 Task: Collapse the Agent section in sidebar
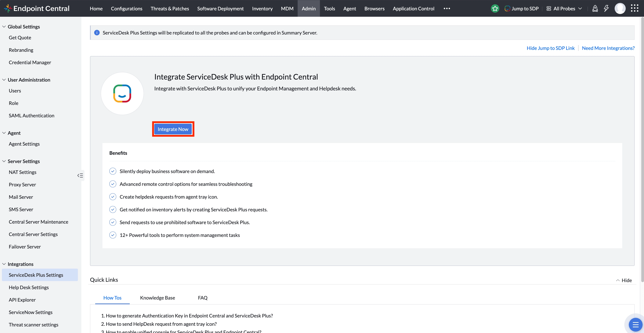(4, 133)
